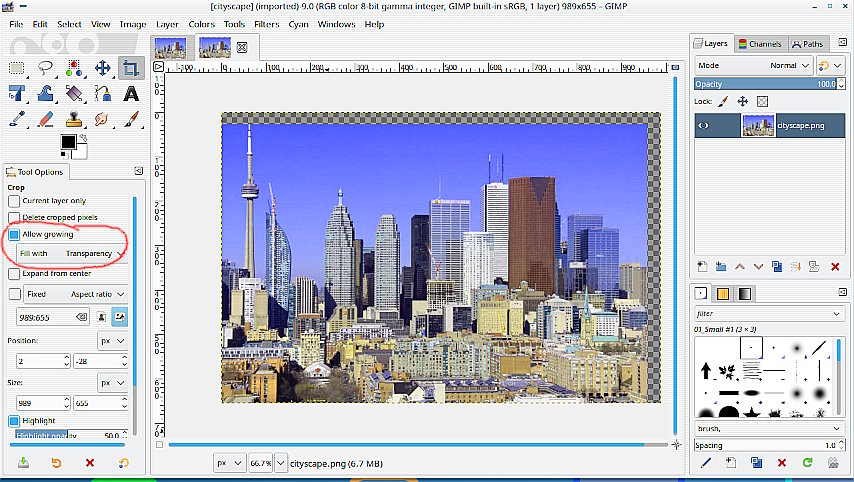Select the Unified Transform tool
The image size is (854, 482).
[x=16, y=94]
